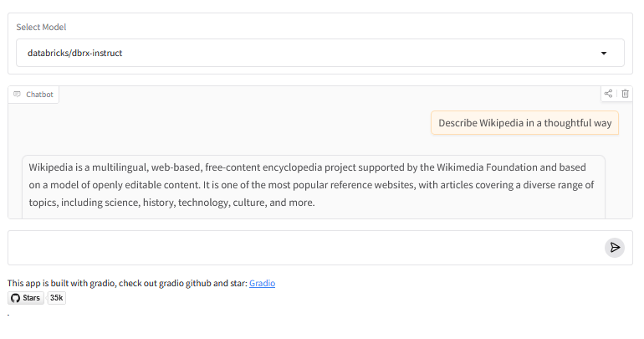Open the 35k stargazers count

[56, 298]
